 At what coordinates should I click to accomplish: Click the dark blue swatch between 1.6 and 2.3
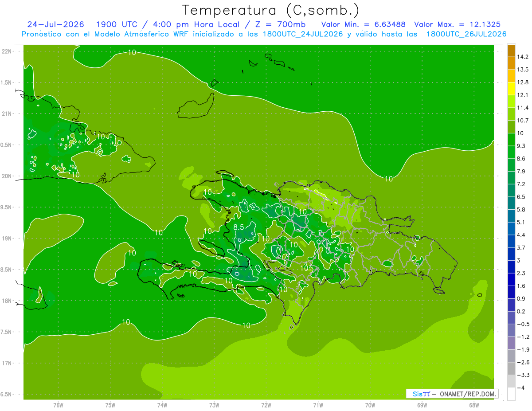pyautogui.click(x=511, y=279)
